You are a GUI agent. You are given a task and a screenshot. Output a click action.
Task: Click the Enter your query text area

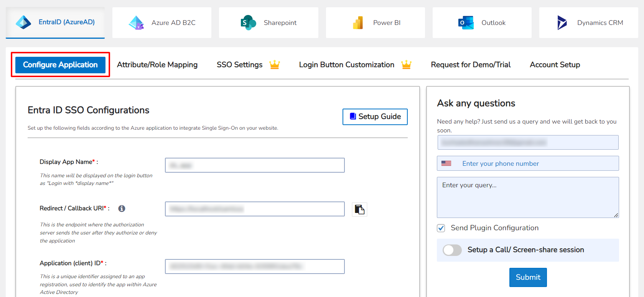pyautogui.click(x=528, y=197)
